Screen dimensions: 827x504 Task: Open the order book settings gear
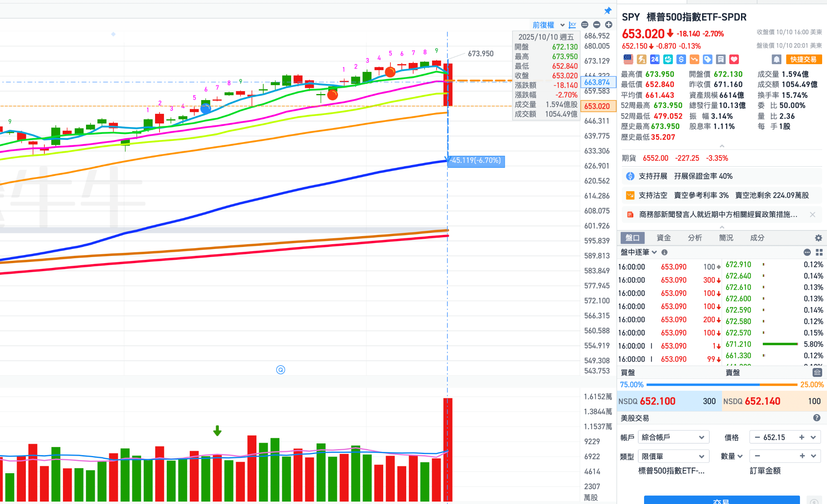click(x=818, y=238)
